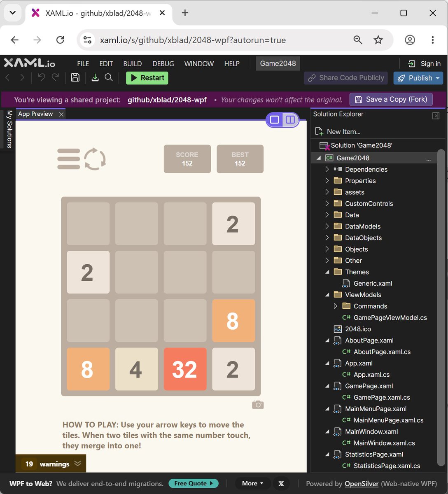The width and height of the screenshot is (448, 494).
Task: Click the camera screenshot icon below board
Action: coord(258,405)
